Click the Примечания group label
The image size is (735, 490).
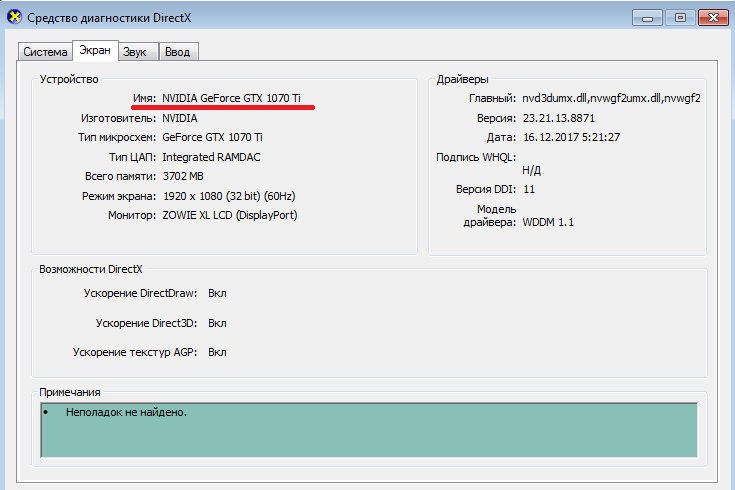pos(69,392)
